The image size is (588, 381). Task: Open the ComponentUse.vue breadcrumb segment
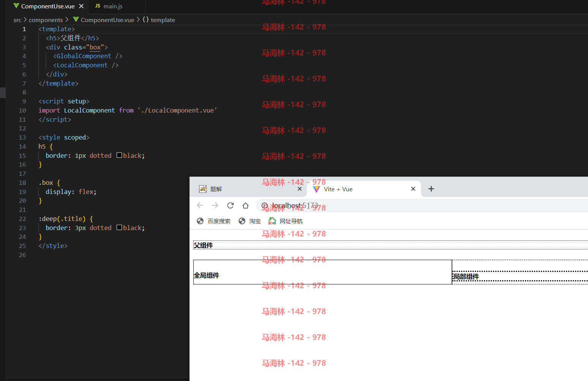pos(107,20)
